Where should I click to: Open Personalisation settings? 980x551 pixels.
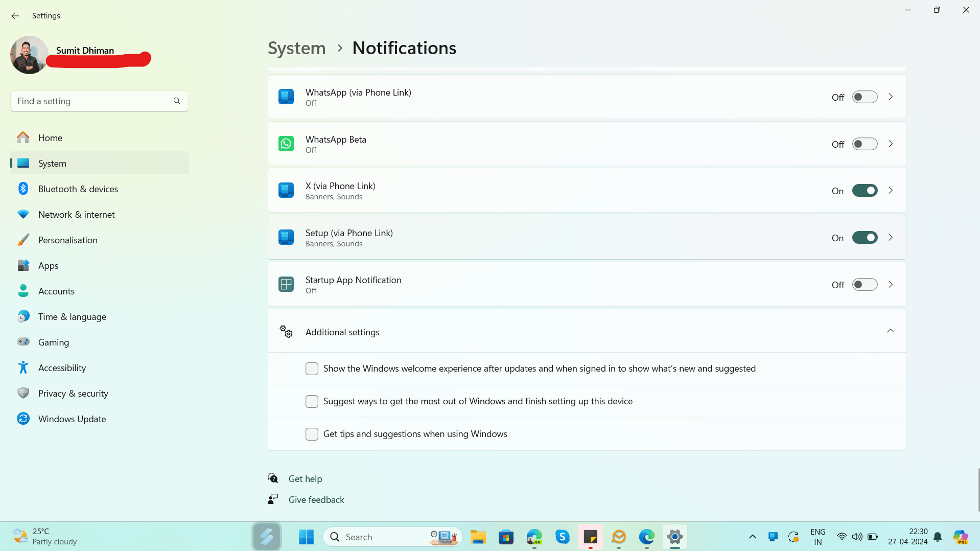100,240
